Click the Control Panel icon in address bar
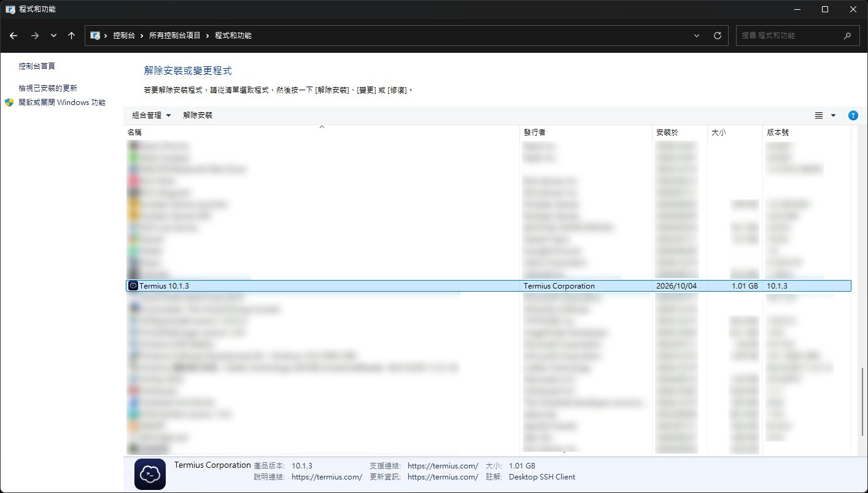Screen dimensions: 868x493 click(95, 36)
